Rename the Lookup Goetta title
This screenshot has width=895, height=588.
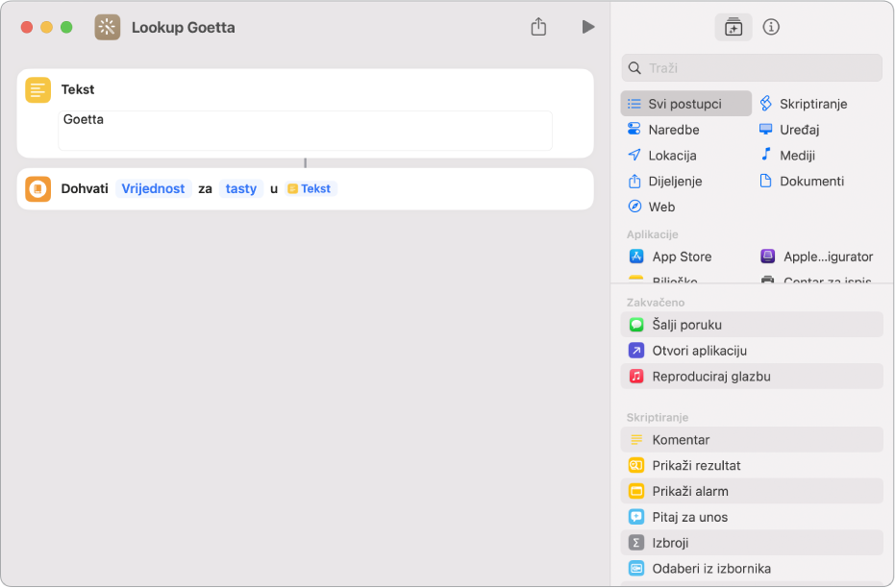pos(184,27)
